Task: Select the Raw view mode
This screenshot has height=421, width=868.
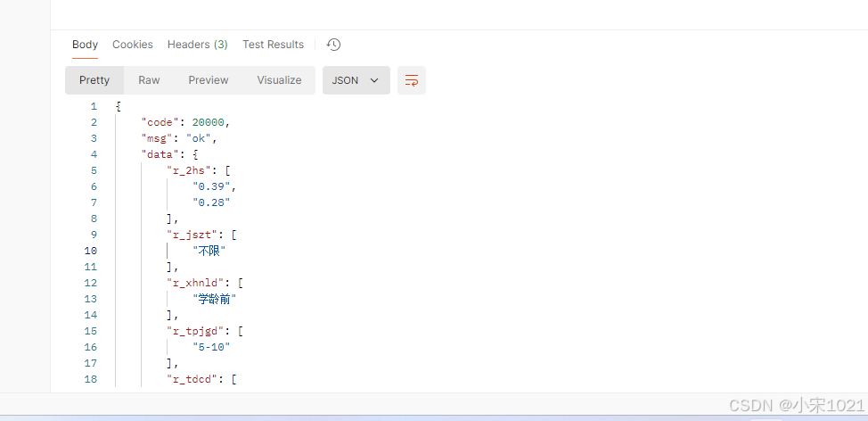Action: tap(149, 80)
